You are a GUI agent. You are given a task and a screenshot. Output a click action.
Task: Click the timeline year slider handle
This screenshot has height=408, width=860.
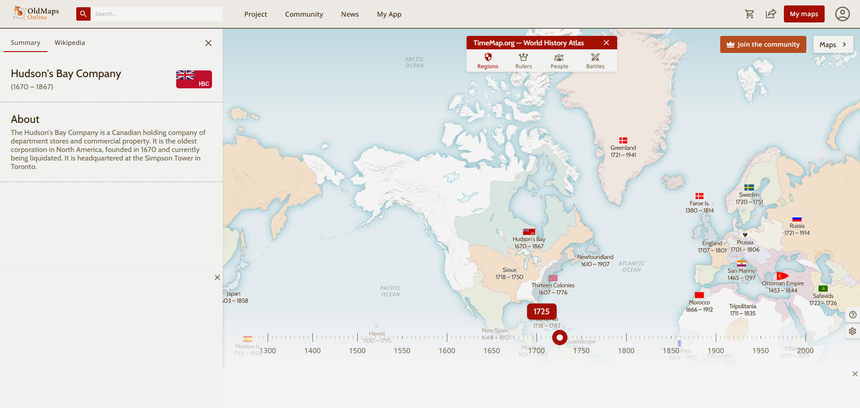pyautogui.click(x=560, y=337)
